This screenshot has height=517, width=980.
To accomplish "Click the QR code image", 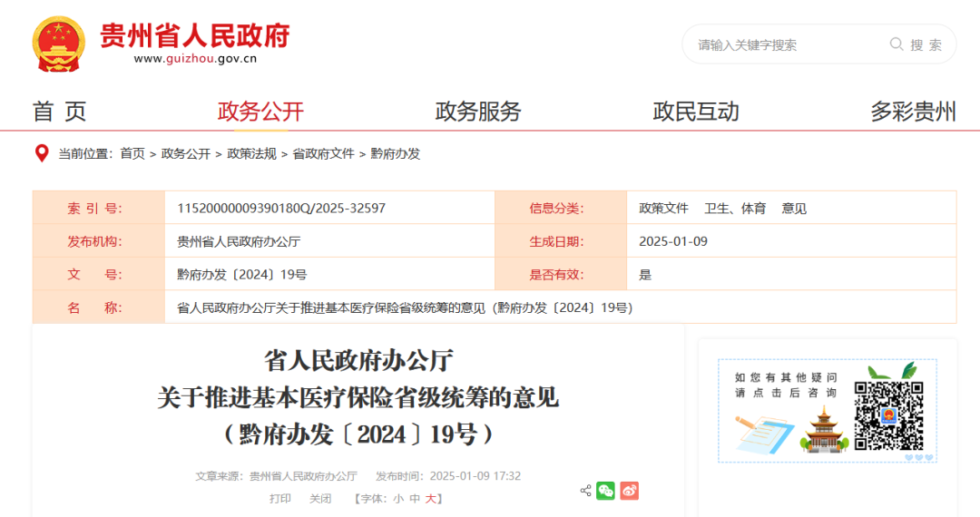I will coord(888,415).
